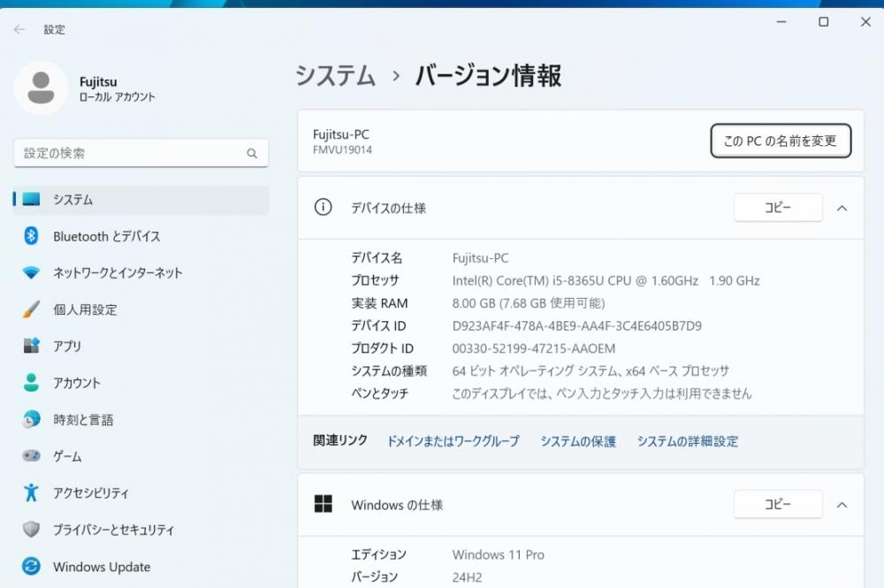Open the システム category

[141, 200]
